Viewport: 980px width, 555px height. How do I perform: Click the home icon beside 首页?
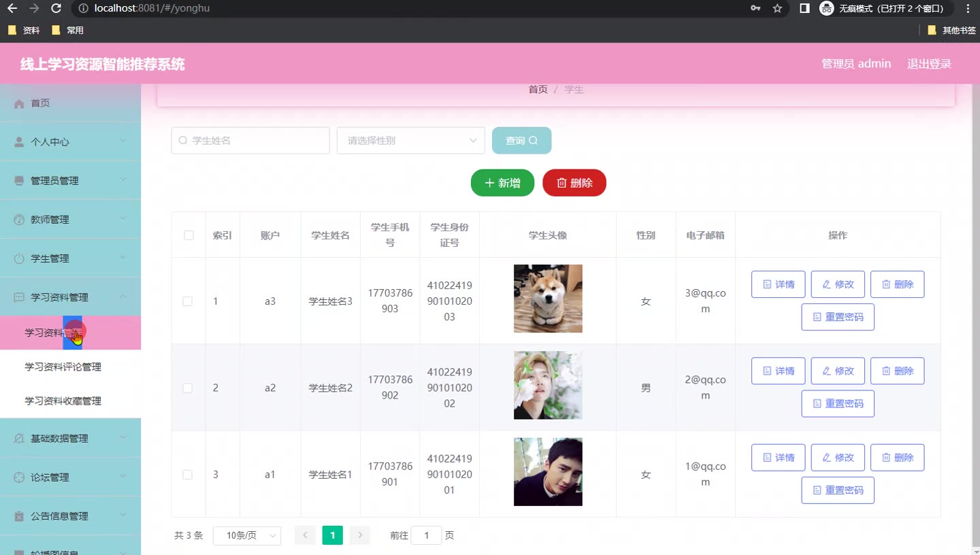(x=19, y=103)
